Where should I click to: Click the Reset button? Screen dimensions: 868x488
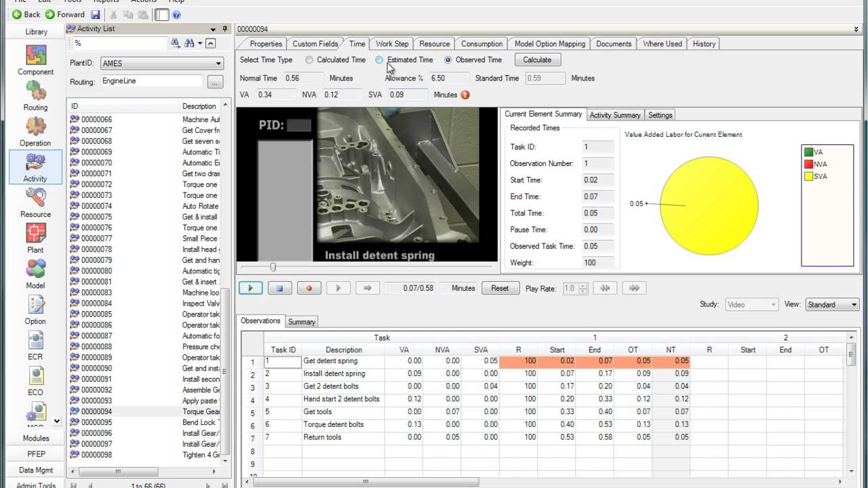pos(500,288)
